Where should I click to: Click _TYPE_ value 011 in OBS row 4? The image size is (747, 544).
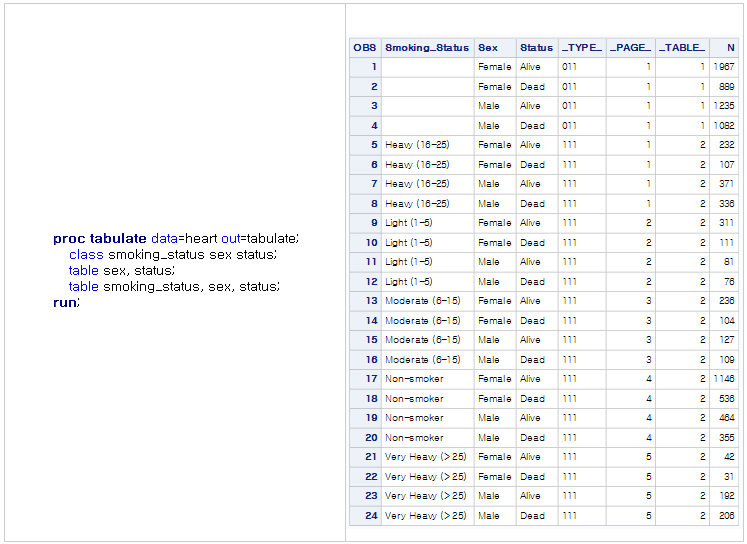[x=569, y=126]
